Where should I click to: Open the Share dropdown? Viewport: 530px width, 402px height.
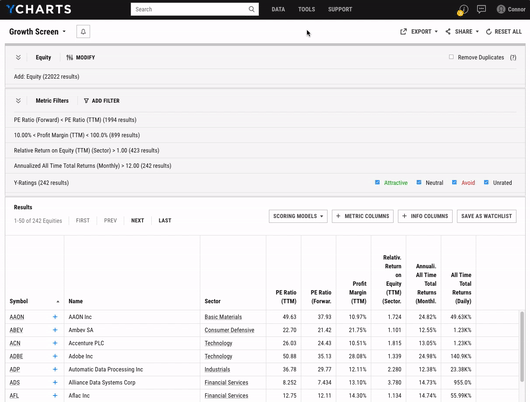pyautogui.click(x=462, y=31)
